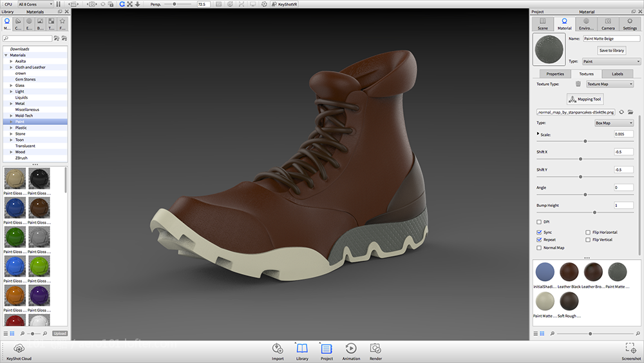Image resolution: width=644 pixels, height=363 pixels.
Task: Switch to the Labels tab
Action: [617, 74]
